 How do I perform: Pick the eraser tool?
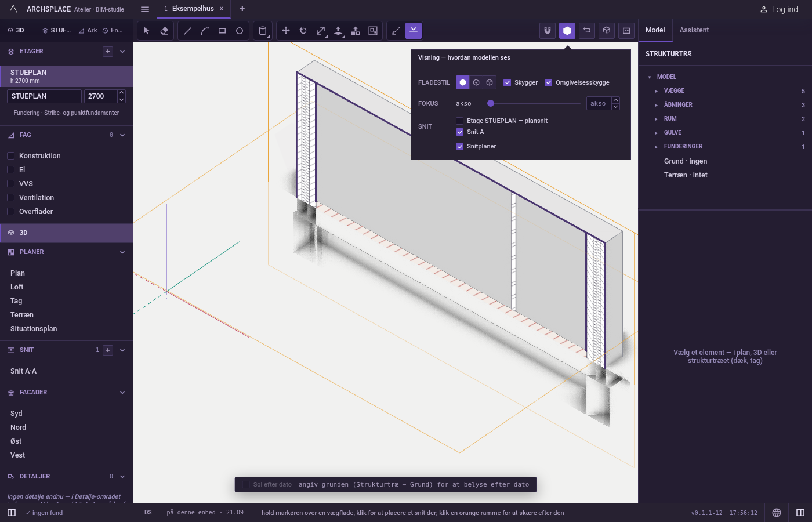point(164,31)
